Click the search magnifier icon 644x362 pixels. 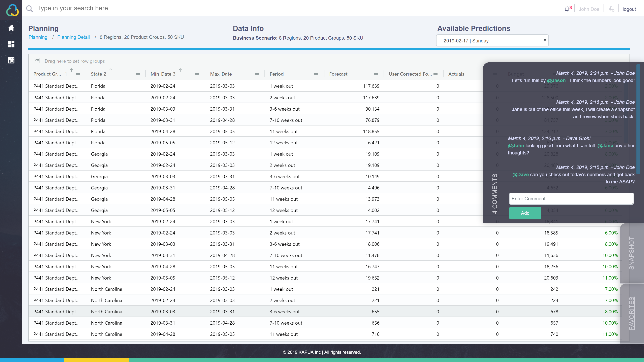click(x=30, y=9)
